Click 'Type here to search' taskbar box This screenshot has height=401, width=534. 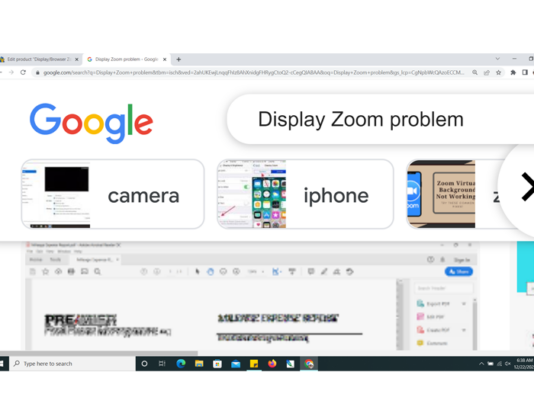72,364
